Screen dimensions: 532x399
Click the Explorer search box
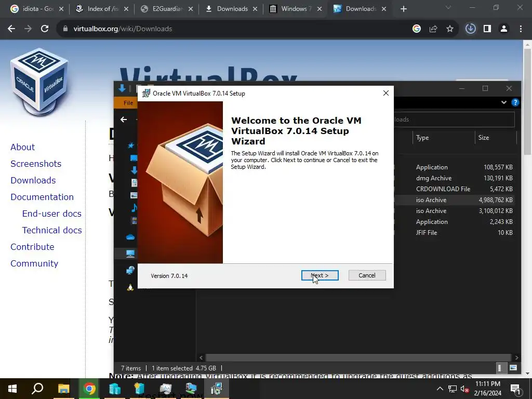pyautogui.click(x=454, y=119)
